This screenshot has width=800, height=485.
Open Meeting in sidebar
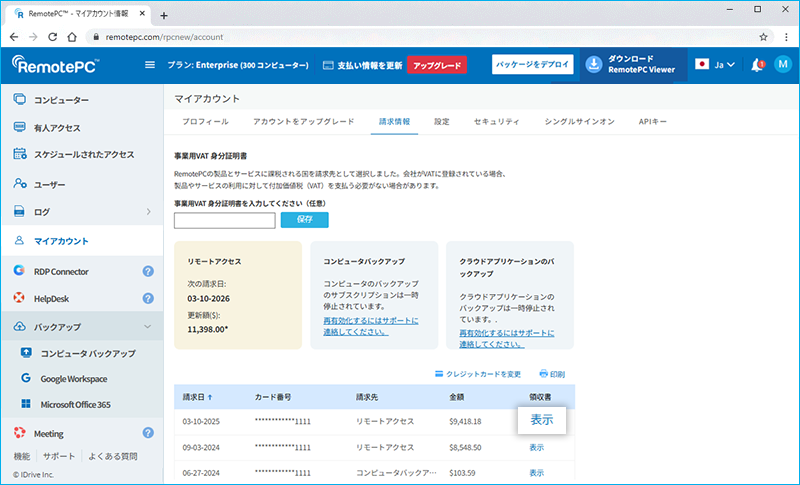pos(48,433)
